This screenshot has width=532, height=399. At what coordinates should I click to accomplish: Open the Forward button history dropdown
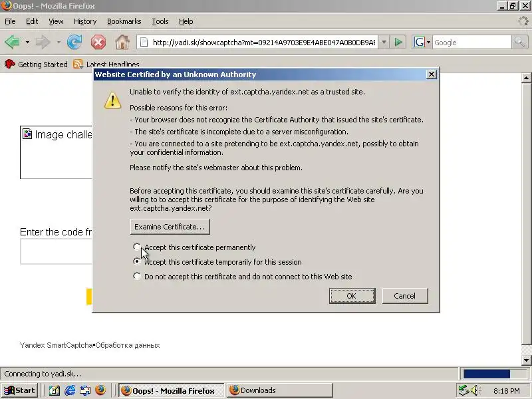59,43
